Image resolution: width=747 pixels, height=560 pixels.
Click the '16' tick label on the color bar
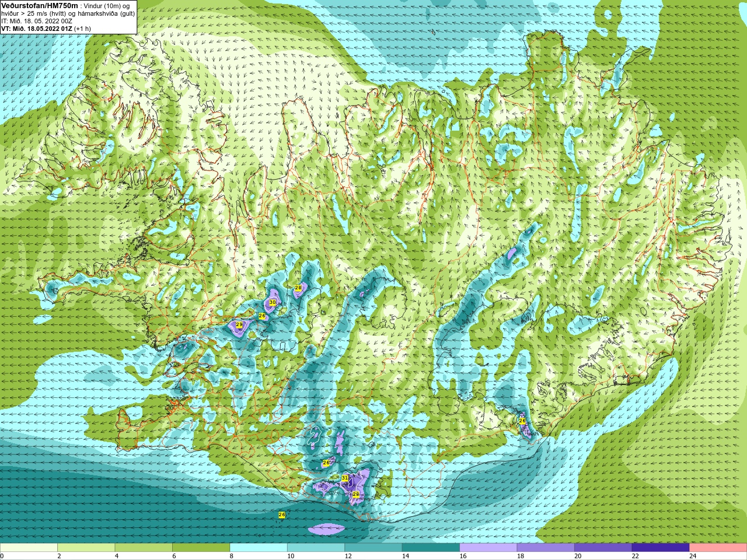[x=463, y=556]
